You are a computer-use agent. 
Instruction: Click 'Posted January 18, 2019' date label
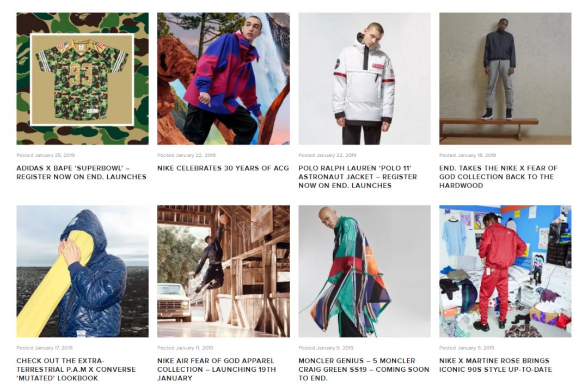(x=468, y=155)
